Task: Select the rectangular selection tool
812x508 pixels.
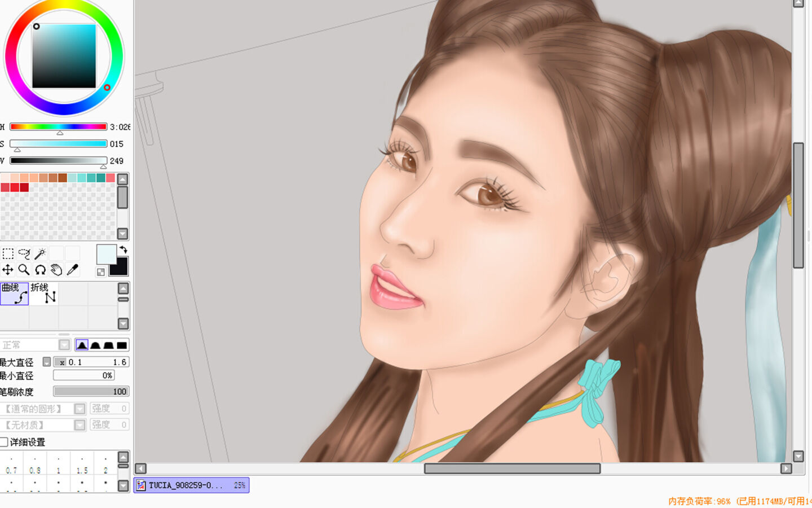Action: click(8, 253)
